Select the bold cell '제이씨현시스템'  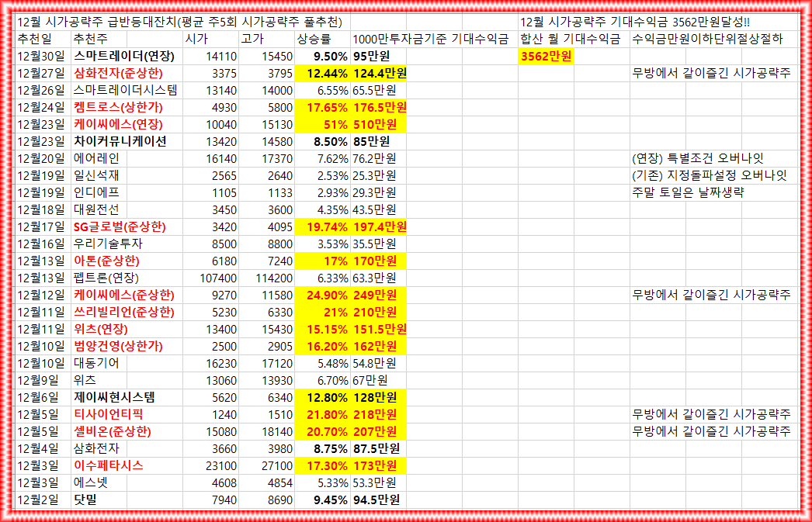pyautogui.click(x=114, y=398)
